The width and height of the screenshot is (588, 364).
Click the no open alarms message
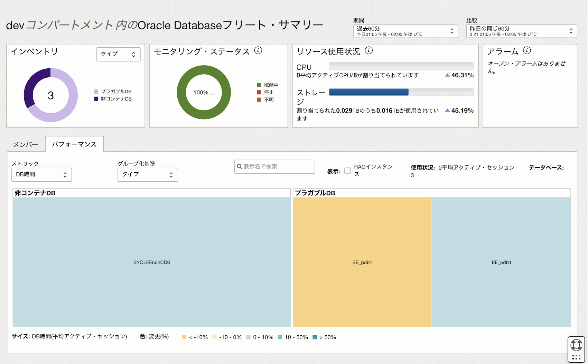point(526,67)
